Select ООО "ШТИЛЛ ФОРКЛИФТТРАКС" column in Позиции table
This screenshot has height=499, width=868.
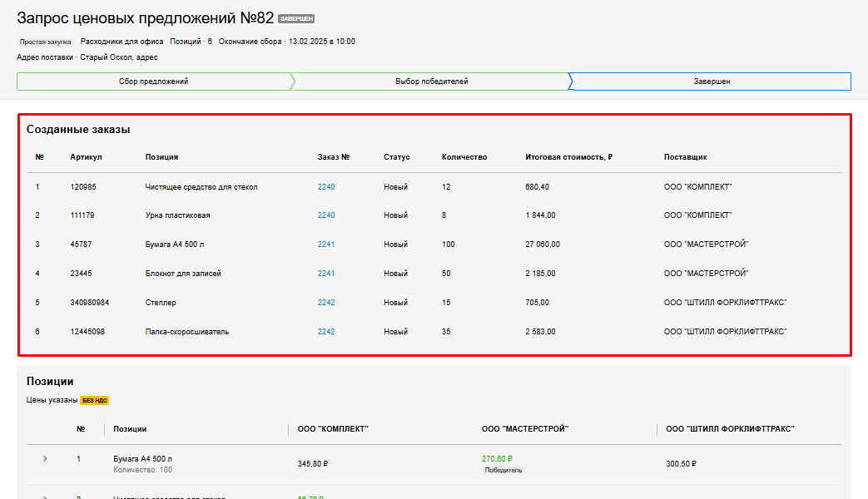[x=730, y=429]
